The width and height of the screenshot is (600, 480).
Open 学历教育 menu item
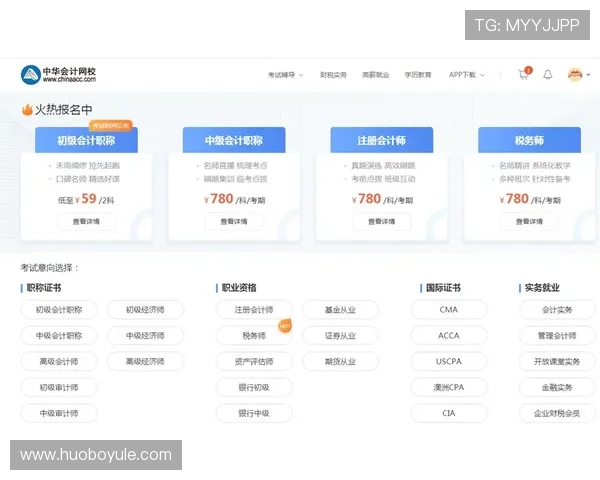click(x=418, y=75)
